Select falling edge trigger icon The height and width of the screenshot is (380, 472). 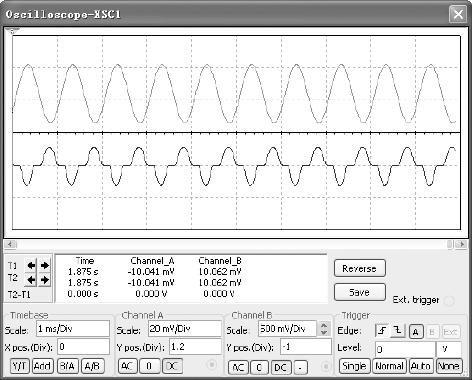click(398, 331)
